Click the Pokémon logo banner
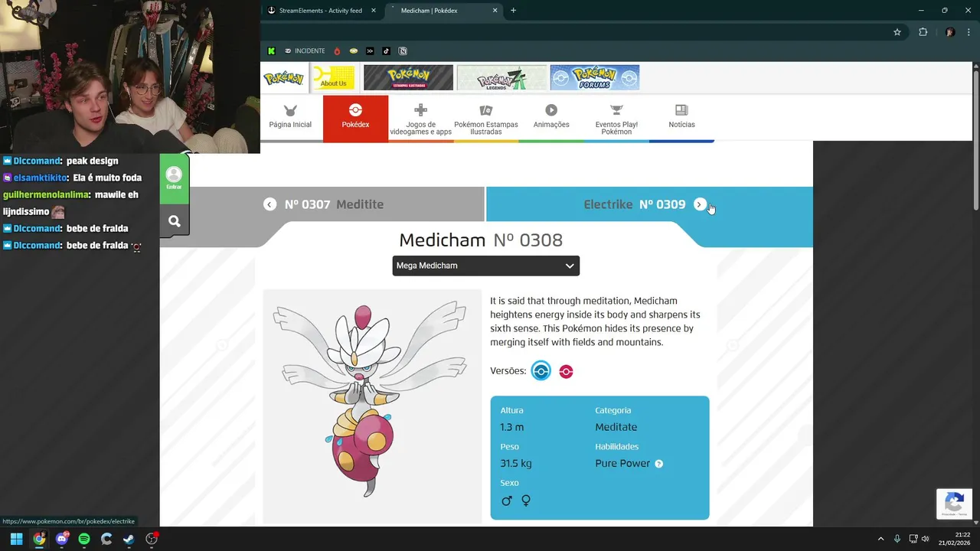980x551 pixels. 283,78
